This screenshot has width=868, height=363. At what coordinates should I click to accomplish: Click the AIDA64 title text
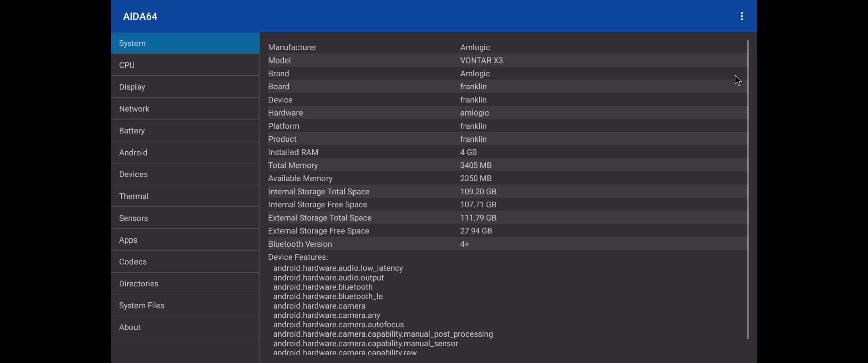[140, 16]
